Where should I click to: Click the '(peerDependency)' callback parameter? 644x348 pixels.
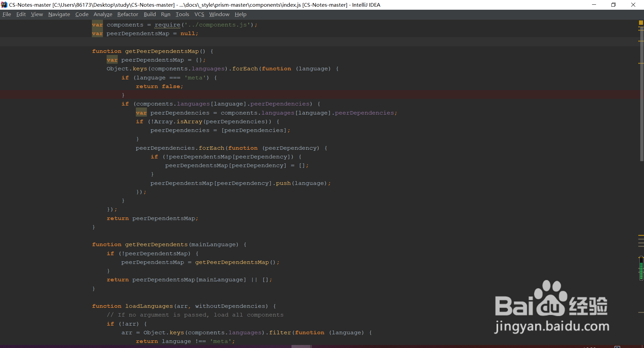[x=290, y=148]
